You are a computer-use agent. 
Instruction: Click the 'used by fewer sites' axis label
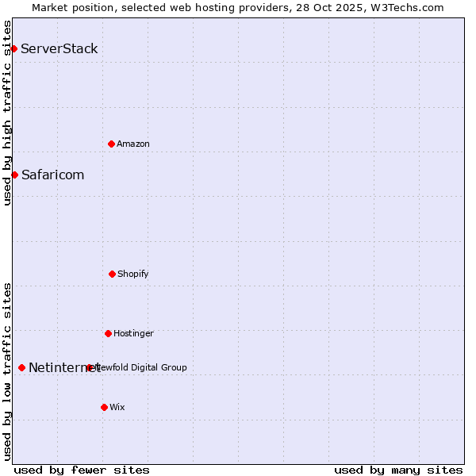(x=82, y=470)
